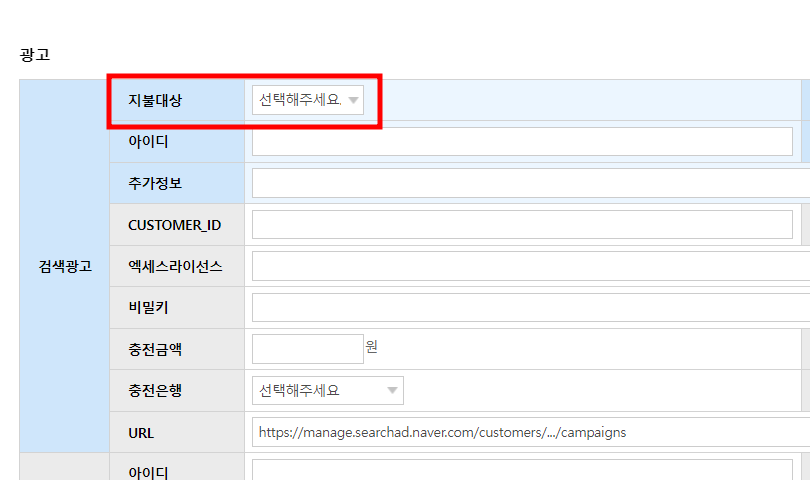Click the URL row label
The width and height of the screenshot is (810, 480).
[x=141, y=432]
